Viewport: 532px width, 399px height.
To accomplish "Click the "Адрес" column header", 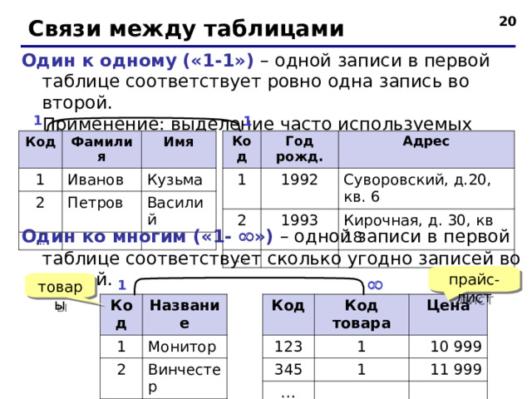I will point(426,150).
